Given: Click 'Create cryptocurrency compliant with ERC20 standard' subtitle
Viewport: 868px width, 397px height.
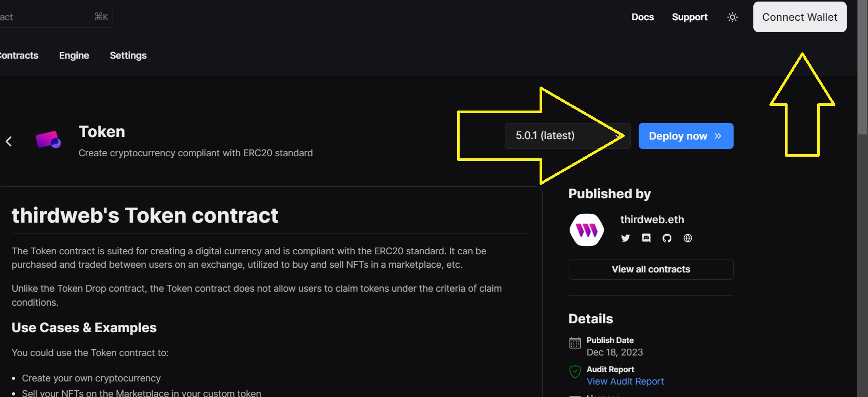Looking at the screenshot, I should [x=196, y=153].
